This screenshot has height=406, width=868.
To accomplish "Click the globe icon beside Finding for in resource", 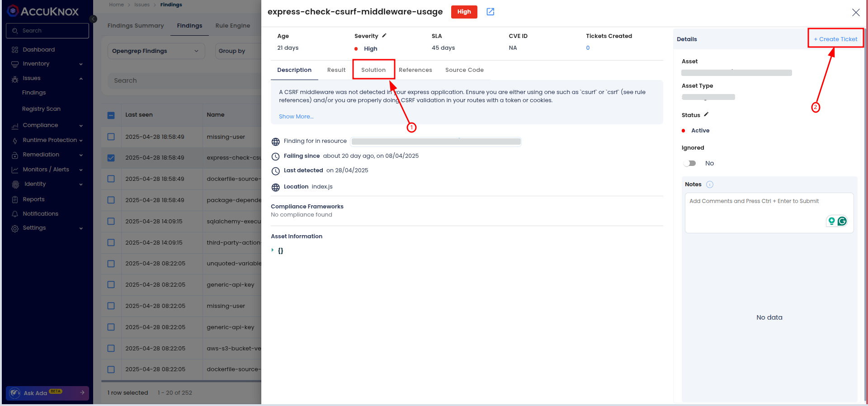I will [276, 142].
